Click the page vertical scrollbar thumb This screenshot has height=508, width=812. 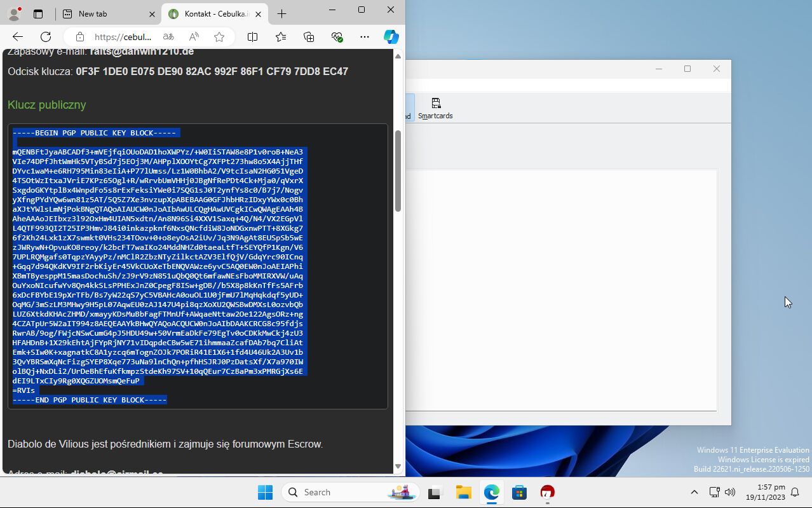click(398, 170)
